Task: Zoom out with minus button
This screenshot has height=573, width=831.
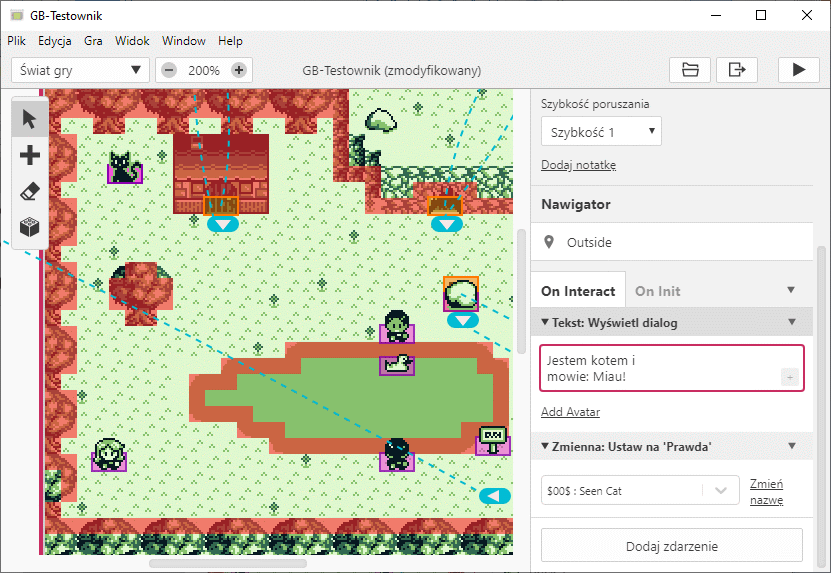Action: click(x=169, y=70)
